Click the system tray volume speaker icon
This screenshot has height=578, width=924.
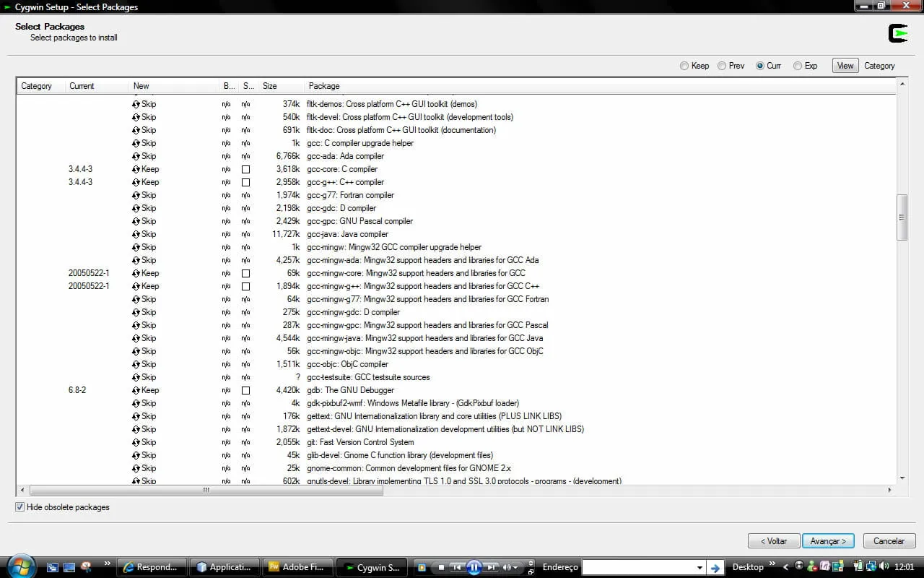[x=884, y=566]
